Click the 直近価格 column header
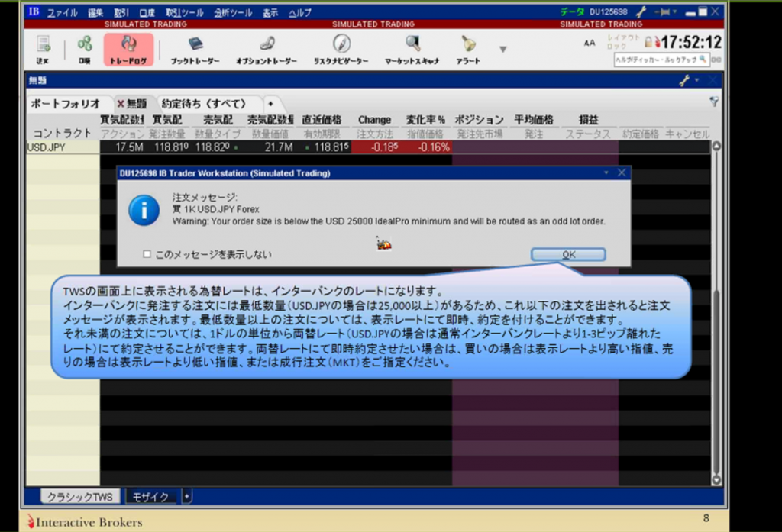Screen dimensions: 782x532 point(322,120)
